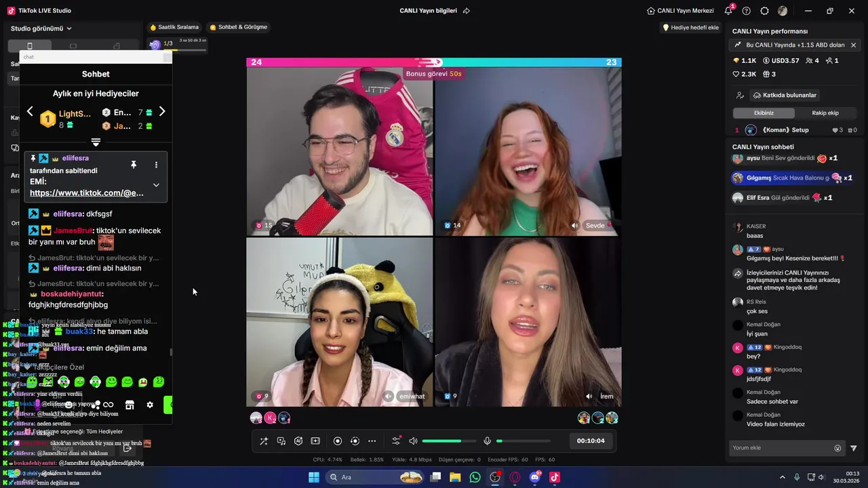The image size is (868, 488).
Task: Open the magic wand effects tool
Action: tap(264, 441)
